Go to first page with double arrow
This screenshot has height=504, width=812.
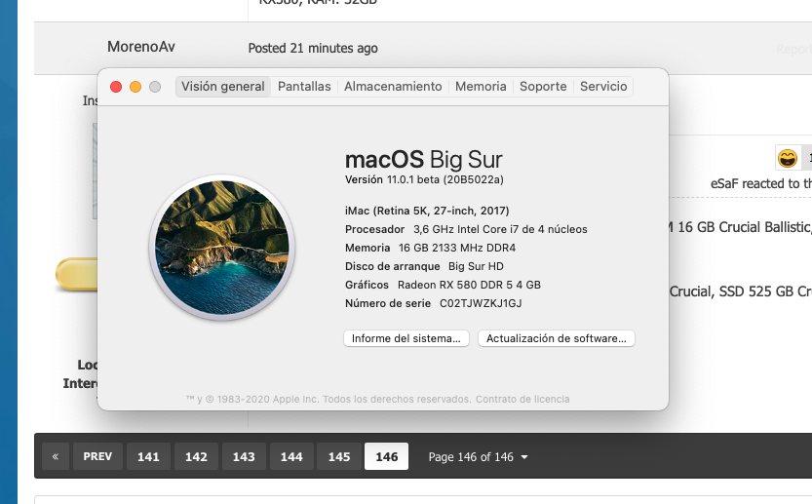56,456
